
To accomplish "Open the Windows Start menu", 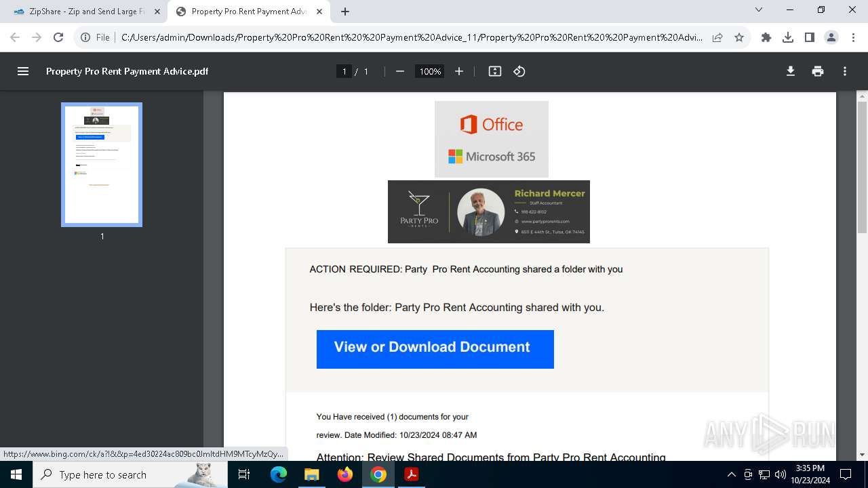I will 16,474.
